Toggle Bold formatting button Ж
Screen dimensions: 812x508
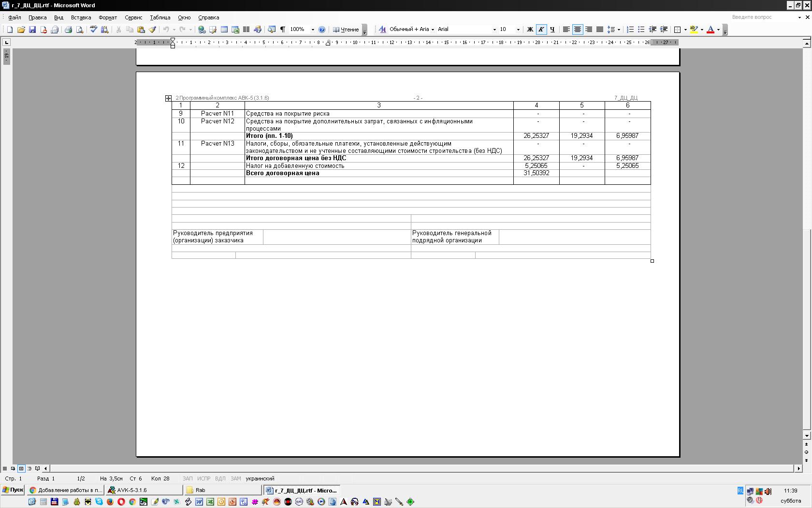point(530,30)
